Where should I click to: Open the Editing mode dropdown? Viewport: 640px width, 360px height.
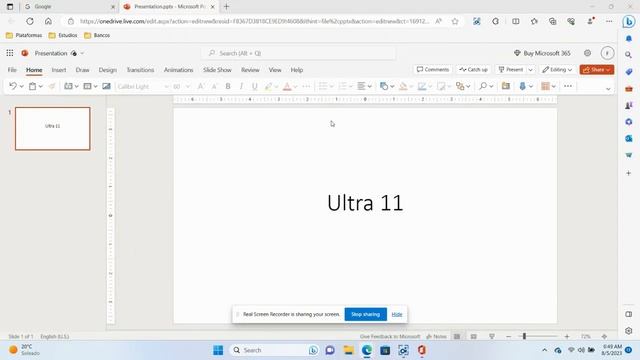pyautogui.click(x=557, y=70)
